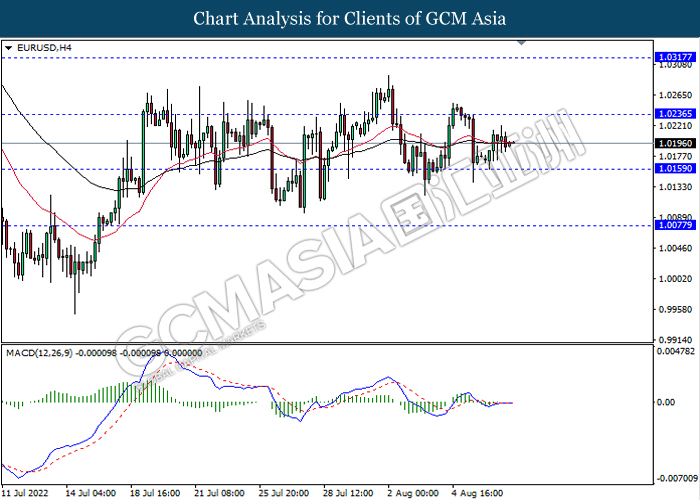Click the chart shift marker triangle at top
The image size is (700, 500).
pos(521,43)
